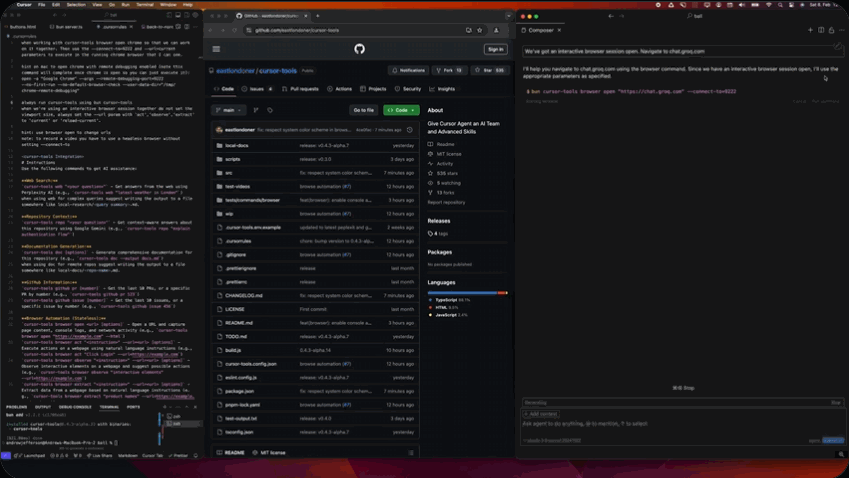Click the tags icon next to the branches icon

270,110
